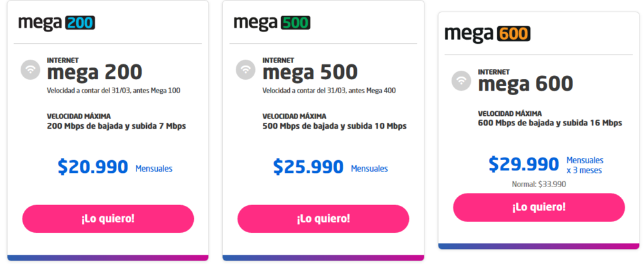Click 'Mensuales x 3 meses' label
644x274 pixels.
[x=585, y=165]
